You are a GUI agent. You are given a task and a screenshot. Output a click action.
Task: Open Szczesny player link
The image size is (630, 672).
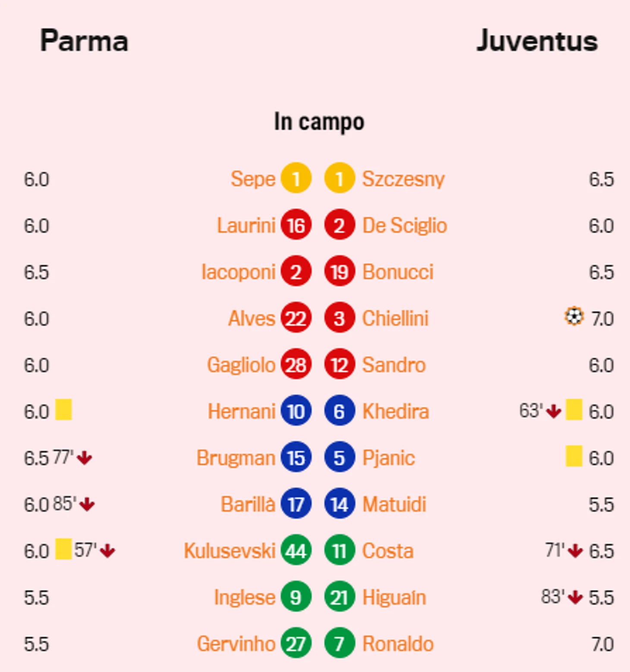[403, 179]
